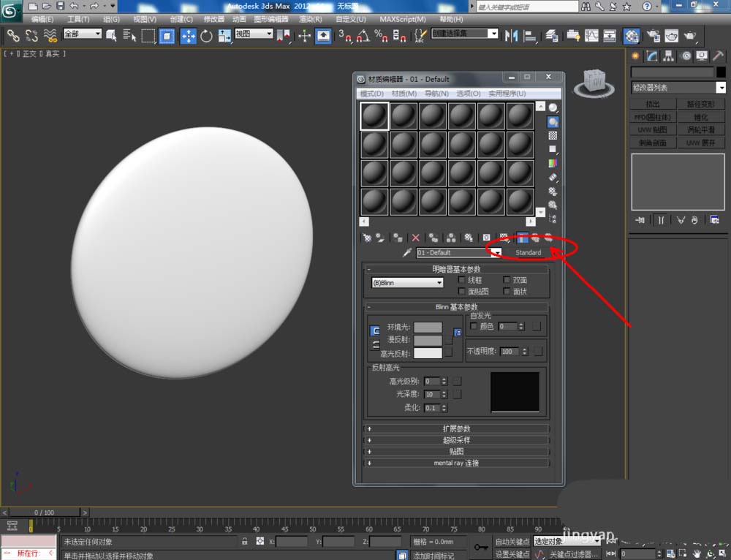
Task: Toggle checkered background icon in material editor
Action: 553,136
